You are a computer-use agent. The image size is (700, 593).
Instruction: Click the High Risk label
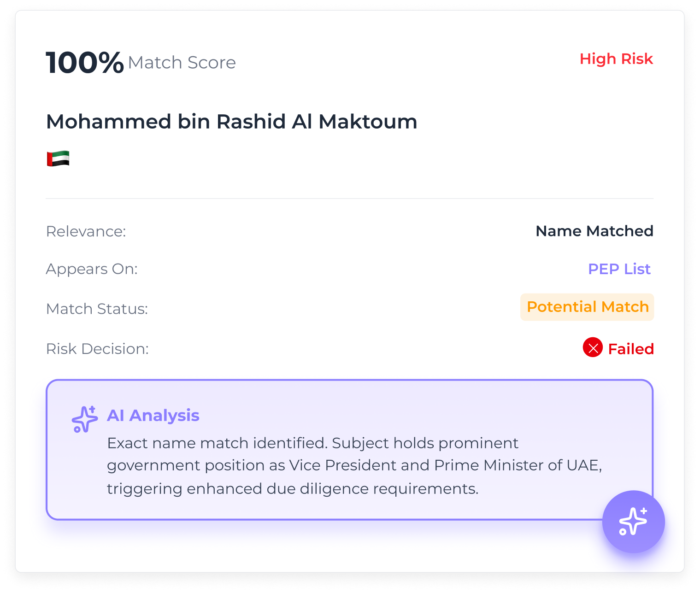(x=616, y=59)
